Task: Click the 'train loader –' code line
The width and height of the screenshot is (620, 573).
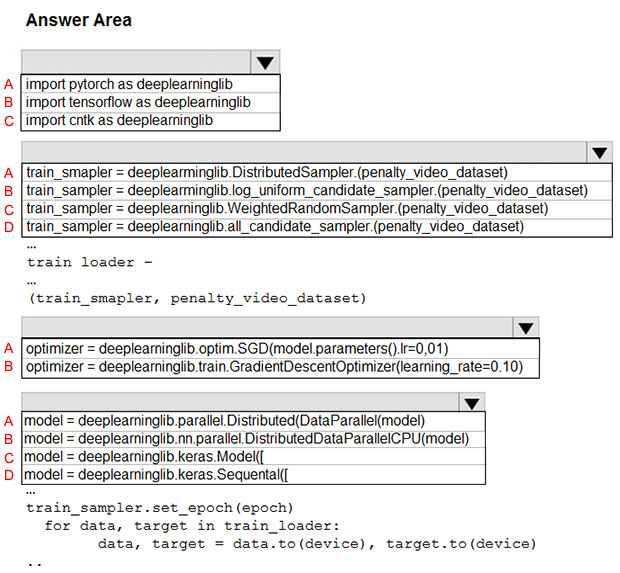Action: coord(90,262)
